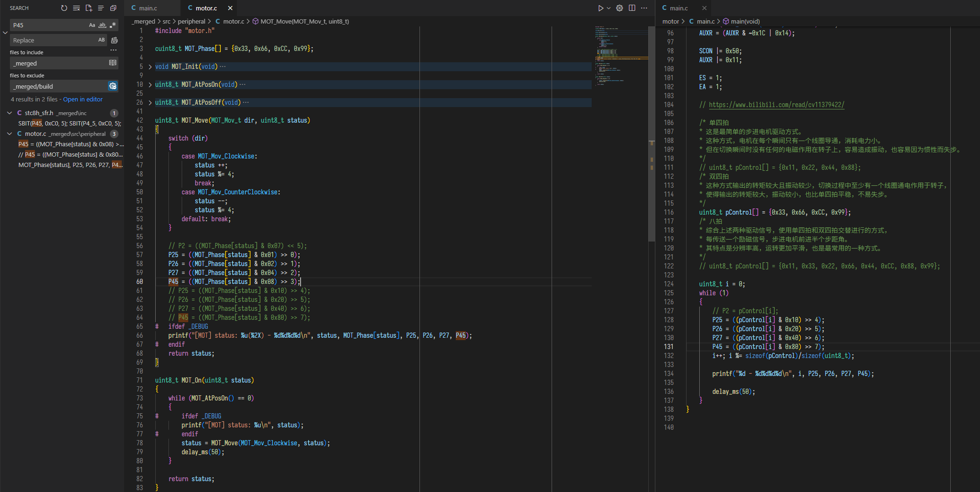Toggle search only in open editors
Image resolution: width=980 pixels, height=492 pixels.
click(113, 63)
